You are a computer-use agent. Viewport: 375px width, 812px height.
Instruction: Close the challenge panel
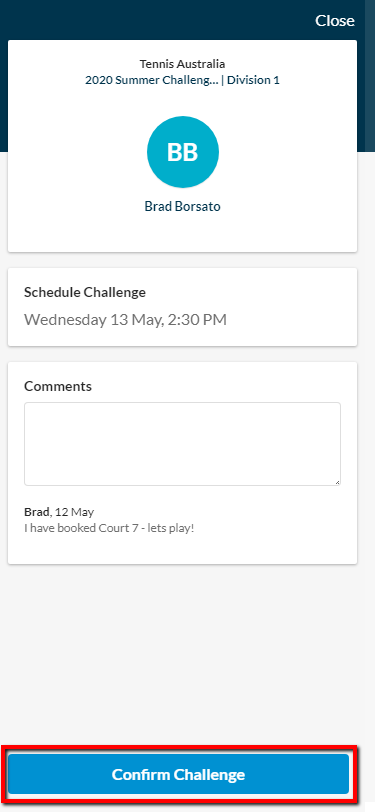335,21
